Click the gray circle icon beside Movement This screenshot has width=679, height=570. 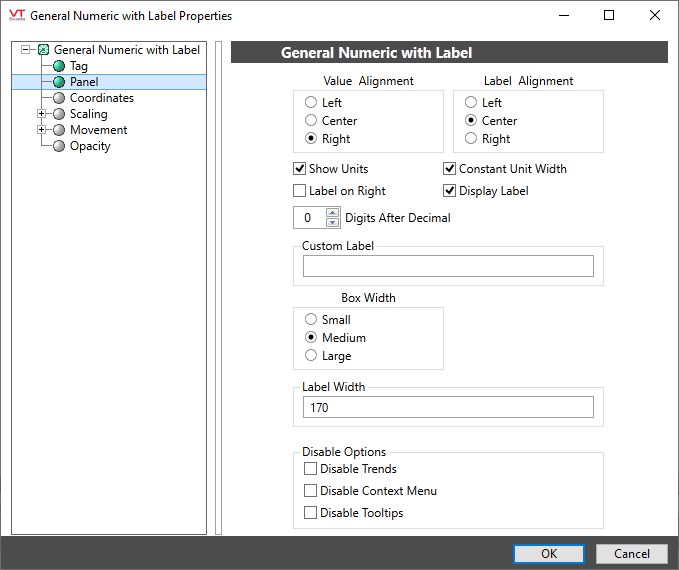59,130
